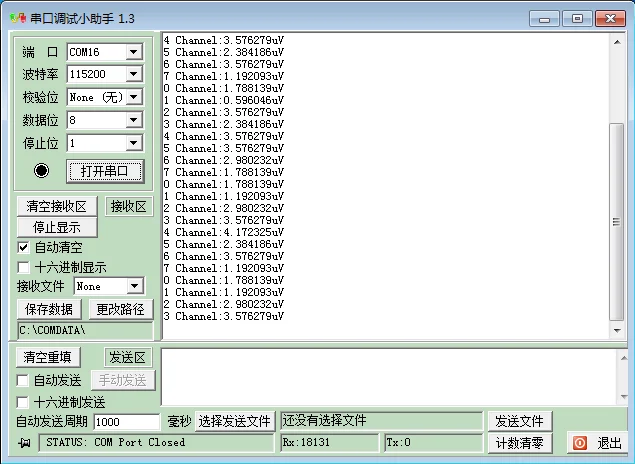Click 选择发送文件 button
This screenshot has height=464, width=635.
pyautogui.click(x=234, y=421)
